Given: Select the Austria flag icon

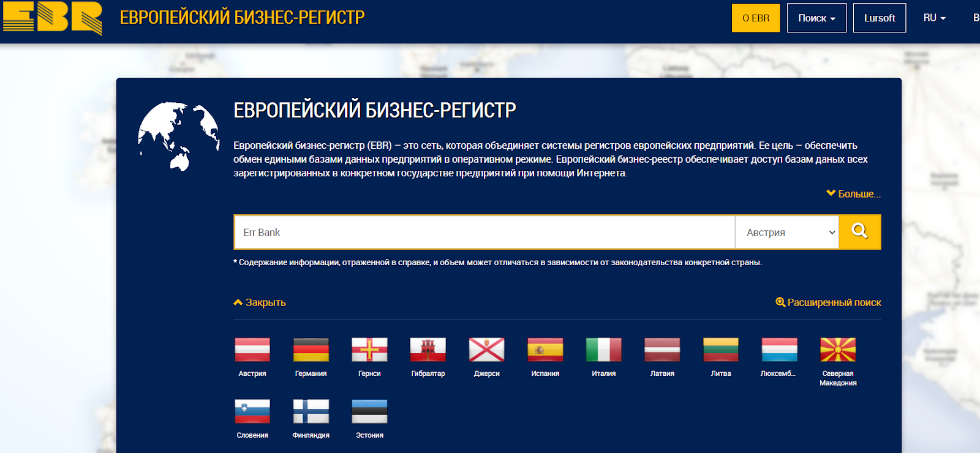Looking at the screenshot, I should (252, 350).
